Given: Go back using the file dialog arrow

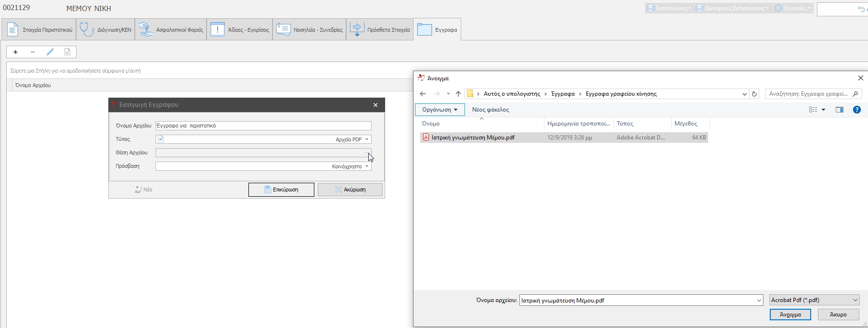Looking at the screenshot, I should pyautogui.click(x=423, y=94).
